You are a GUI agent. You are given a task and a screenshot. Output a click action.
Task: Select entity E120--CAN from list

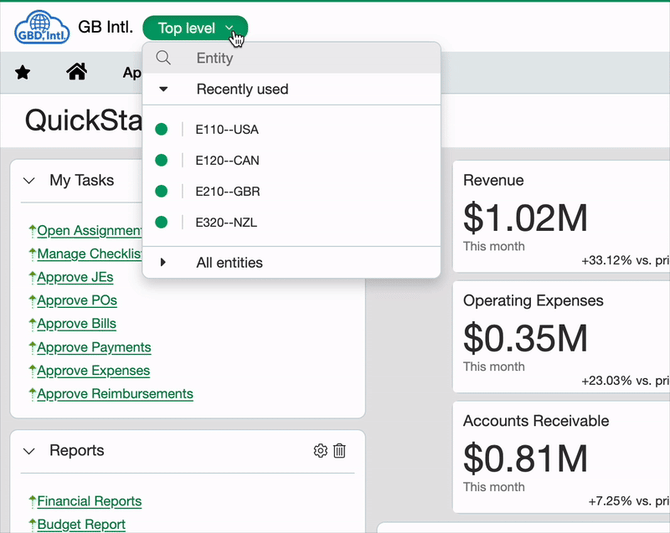pos(227,160)
